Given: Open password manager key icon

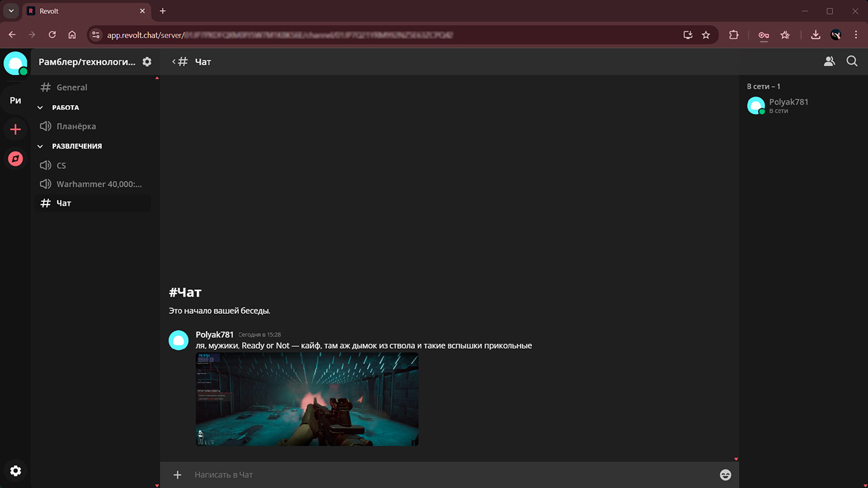Looking at the screenshot, I should [764, 35].
